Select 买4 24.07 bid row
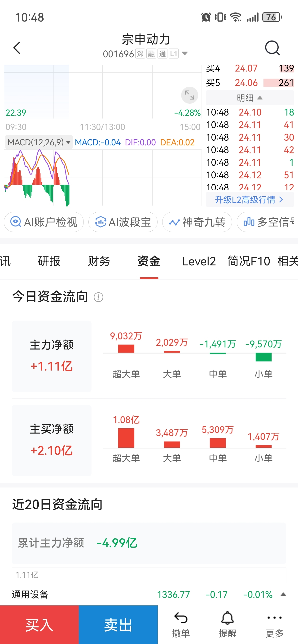The width and height of the screenshot is (298, 644). [x=250, y=68]
